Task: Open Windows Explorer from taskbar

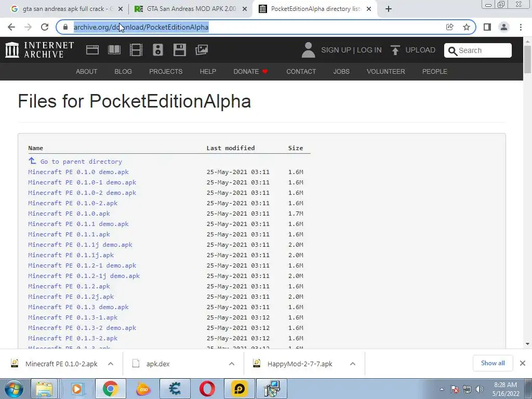Action: tap(45, 389)
